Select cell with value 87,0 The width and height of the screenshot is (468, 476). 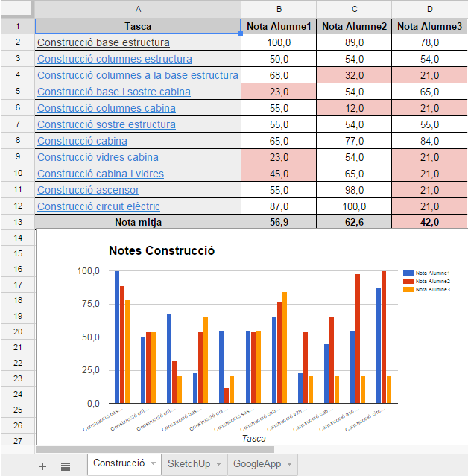coord(279,206)
